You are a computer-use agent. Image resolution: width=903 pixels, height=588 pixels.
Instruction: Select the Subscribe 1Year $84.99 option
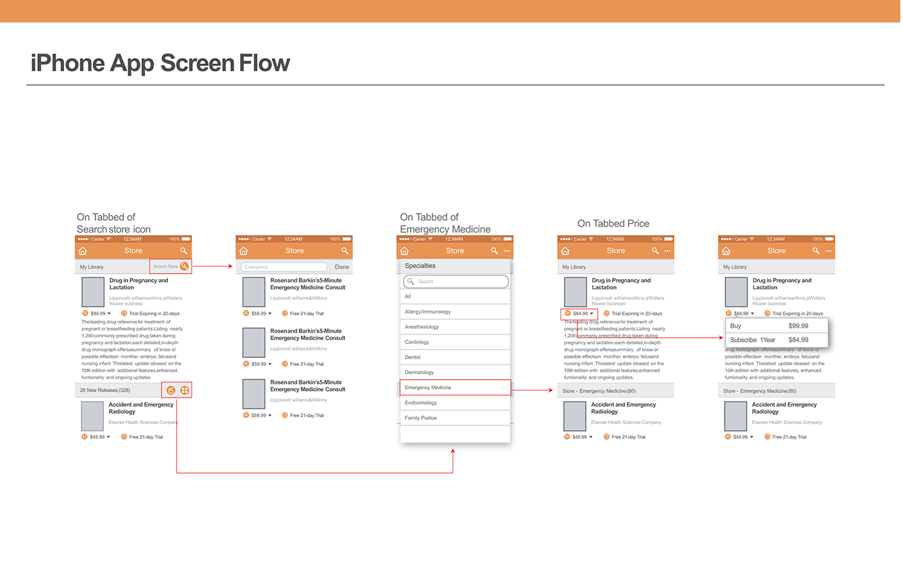(x=776, y=340)
